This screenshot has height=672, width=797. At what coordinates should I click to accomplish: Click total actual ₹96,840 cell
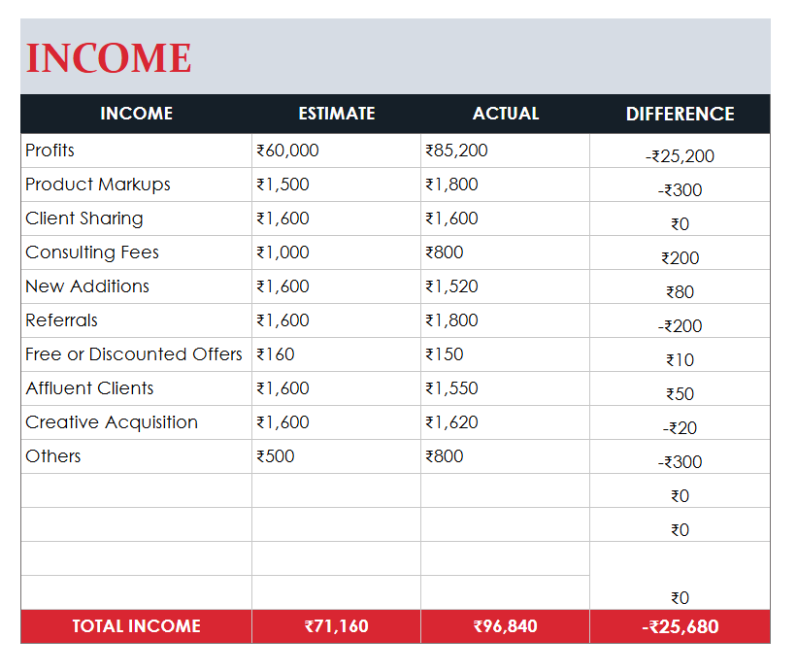coord(505,626)
